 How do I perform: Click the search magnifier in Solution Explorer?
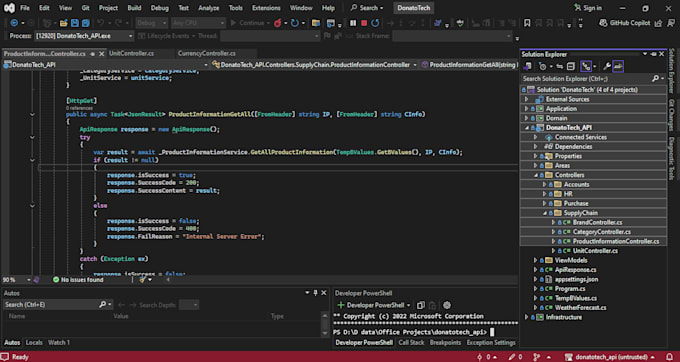(x=655, y=78)
